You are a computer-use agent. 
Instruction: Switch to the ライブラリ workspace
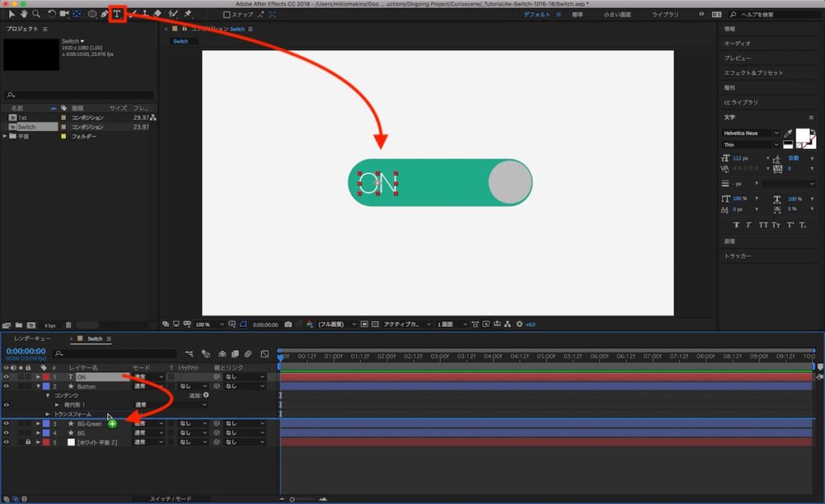665,14
